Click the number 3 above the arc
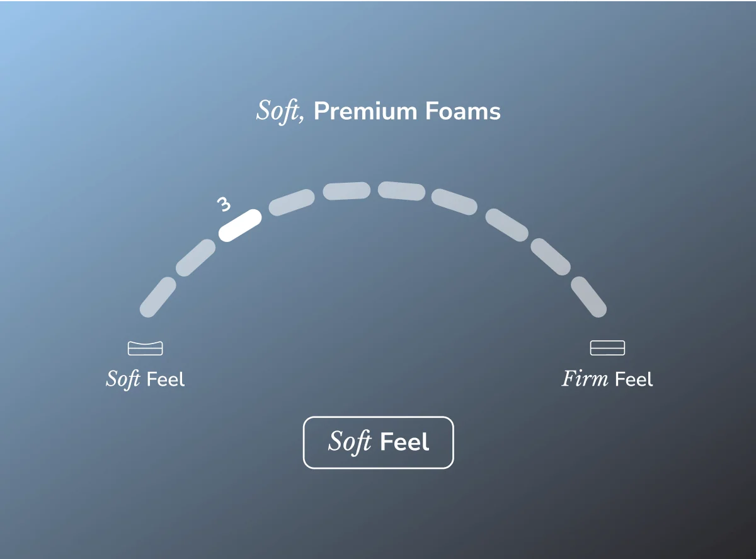Image resolution: width=756 pixels, height=559 pixels. point(223,204)
